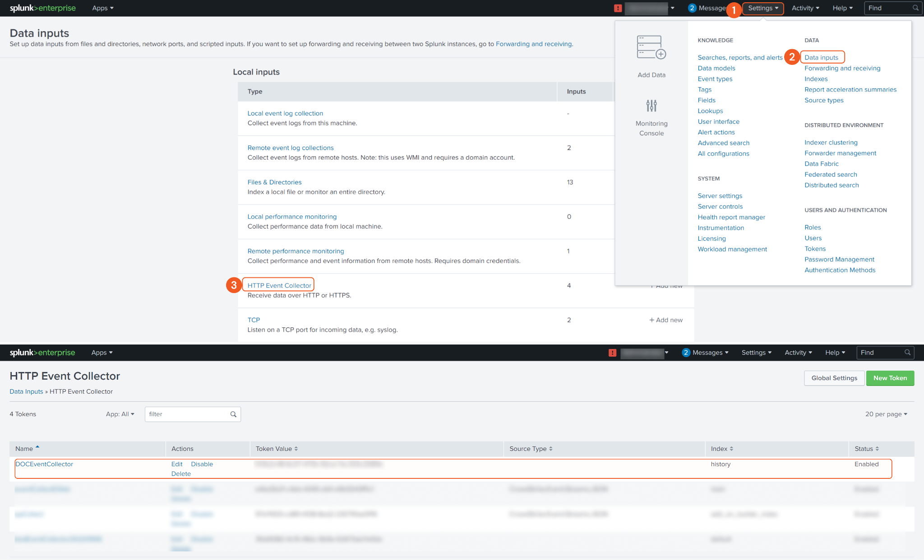This screenshot has width=924, height=560.
Task: Click the search icon in the filter box
Action: [x=233, y=414]
